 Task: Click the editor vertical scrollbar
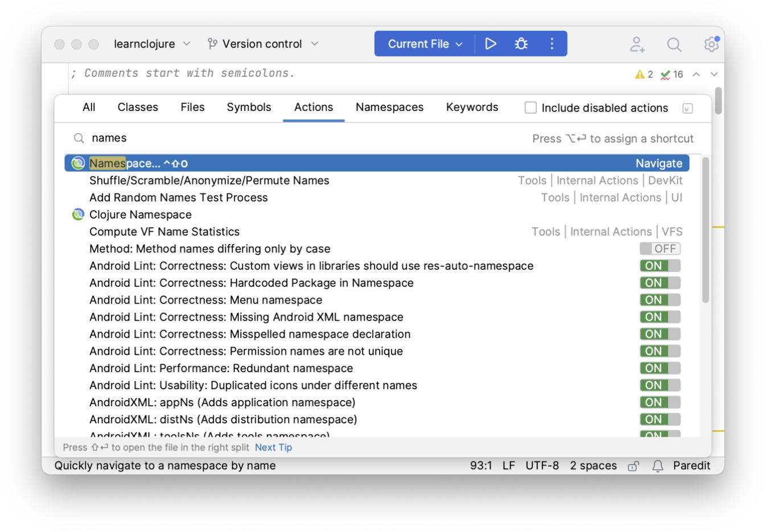[x=718, y=101]
